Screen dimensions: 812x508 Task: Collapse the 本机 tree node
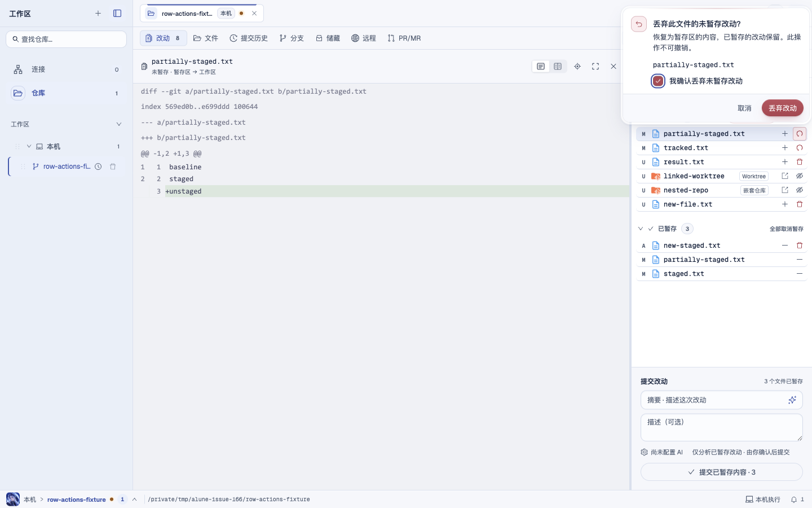(29, 147)
